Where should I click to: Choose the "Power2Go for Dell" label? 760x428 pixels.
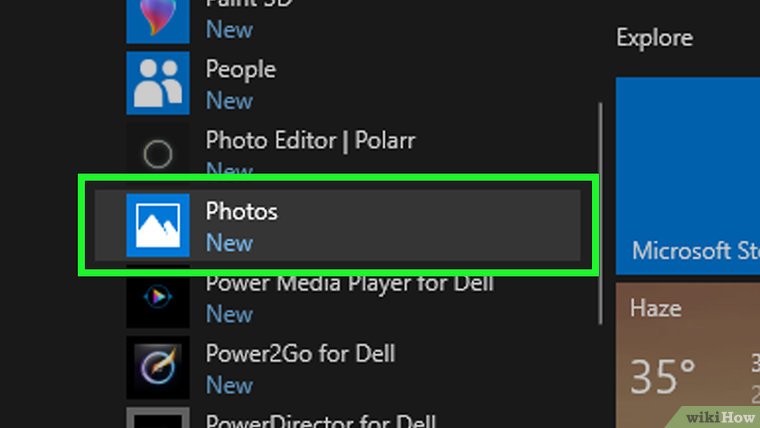300,353
